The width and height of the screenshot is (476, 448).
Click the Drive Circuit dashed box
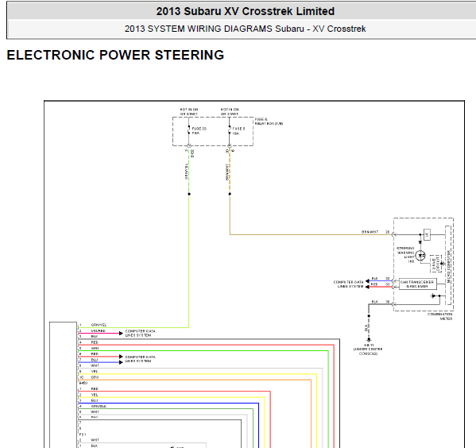click(x=435, y=264)
